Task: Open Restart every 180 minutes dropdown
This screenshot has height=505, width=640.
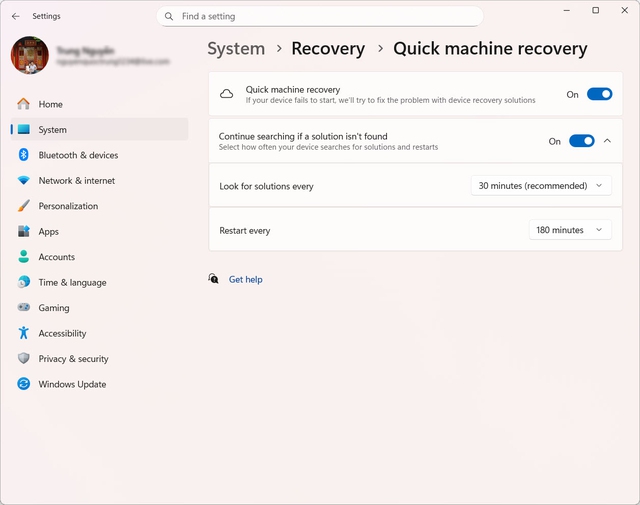Action: click(x=570, y=230)
